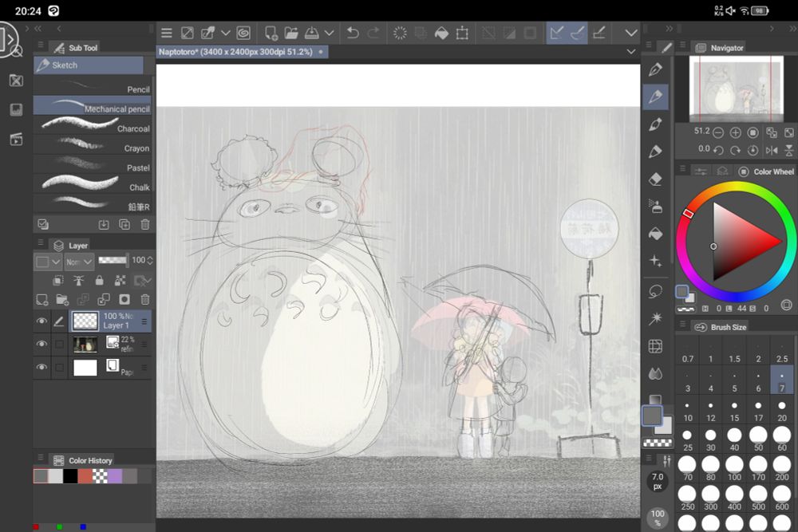Click the Undo arrow in the command bar
This screenshot has width=798, height=532.
352,33
